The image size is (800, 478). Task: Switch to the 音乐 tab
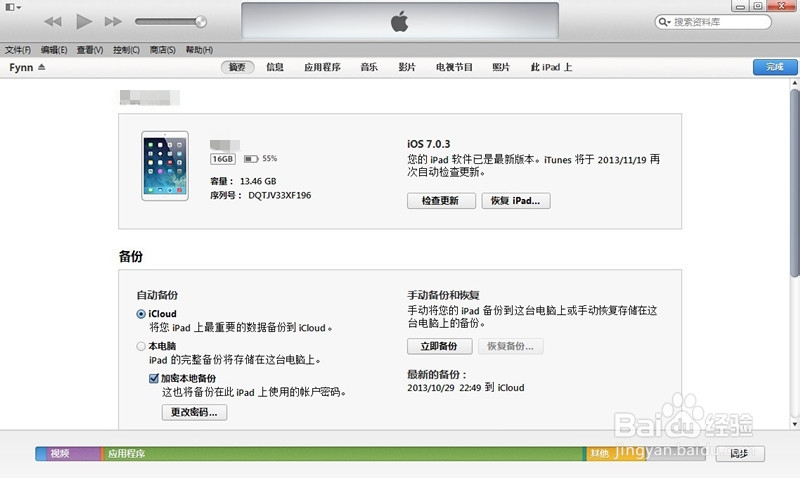click(x=369, y=67)
